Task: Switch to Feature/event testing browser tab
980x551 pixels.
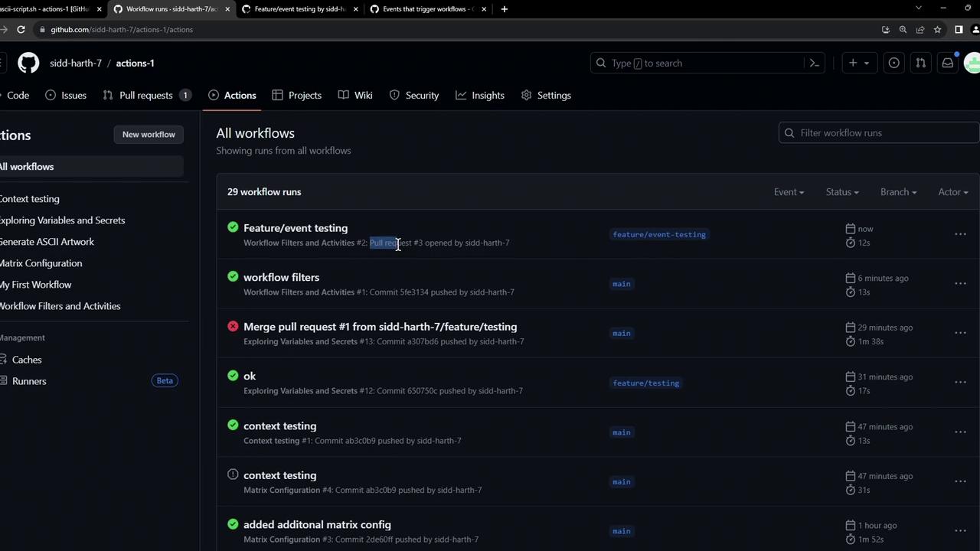Action: click(x=300, y=9)
